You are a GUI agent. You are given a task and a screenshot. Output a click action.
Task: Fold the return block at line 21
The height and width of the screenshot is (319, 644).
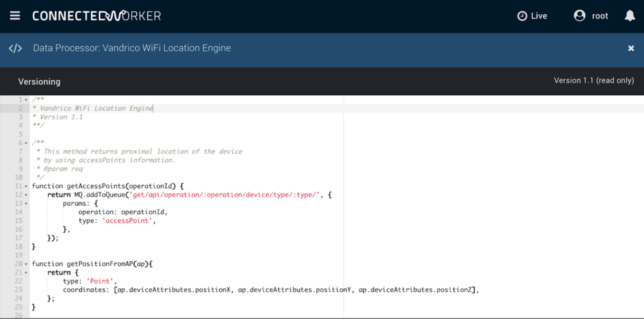pos(26,273)
